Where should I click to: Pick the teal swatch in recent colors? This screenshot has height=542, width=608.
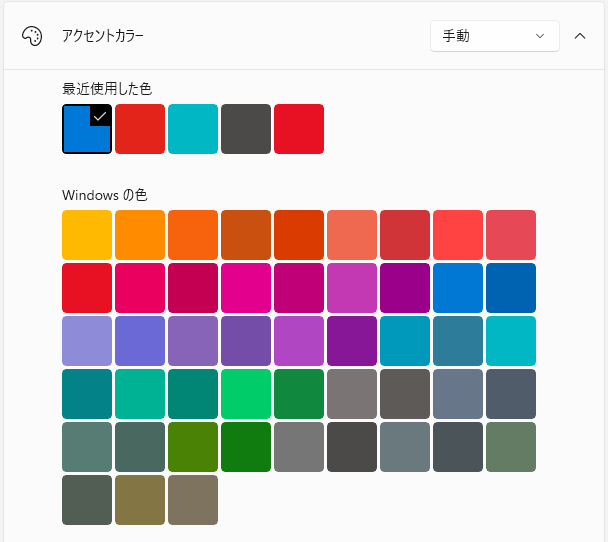pyautogui.click(x=193, y=129)
